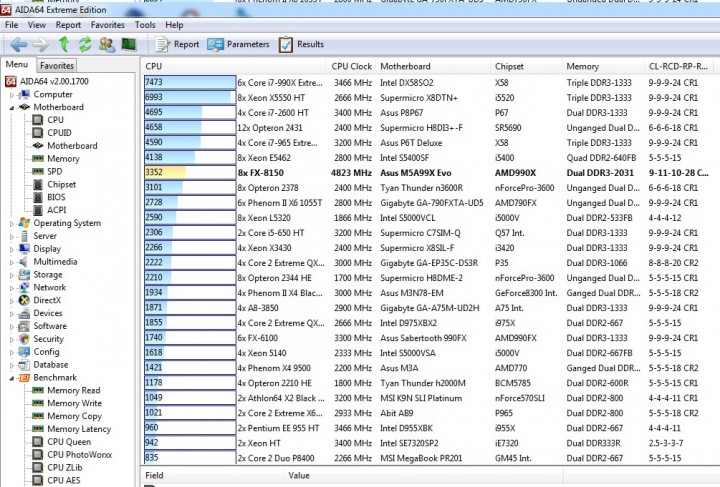Click the CL-RCD-RP-R... column header
This screenshot has width=720, height=487.
(x=680, y=66)
